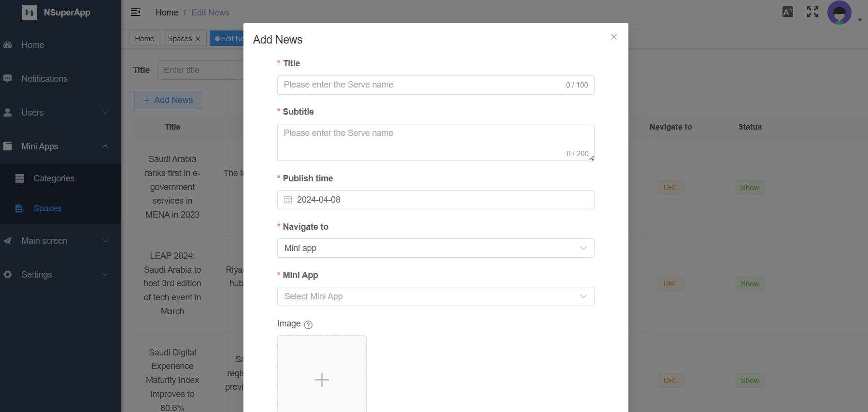Select Notifications in the sidebar
The image size is (868, 412).
[x=44, y=79]
